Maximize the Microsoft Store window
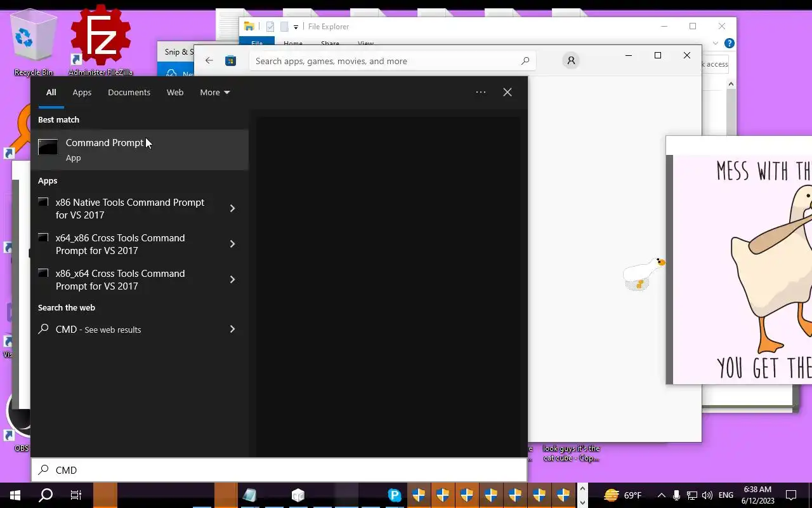The height and width of the screenshot is (508, 812). point(658,55)
